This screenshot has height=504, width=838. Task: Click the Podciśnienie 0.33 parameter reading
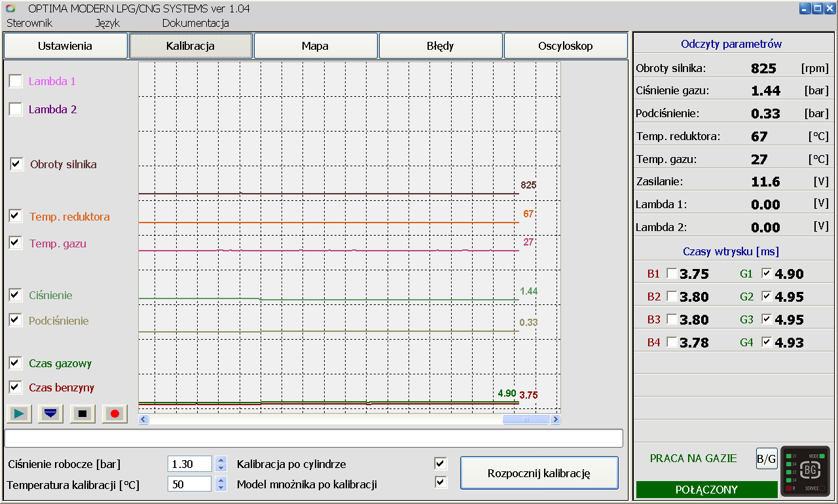pos(765,113)
